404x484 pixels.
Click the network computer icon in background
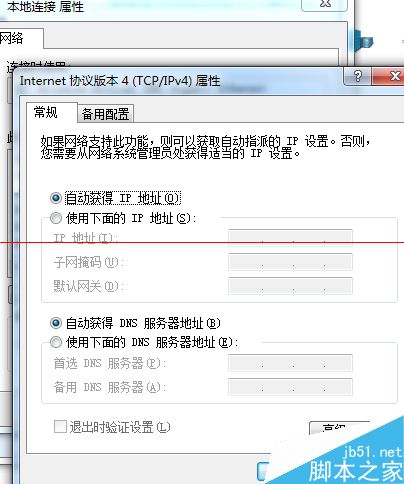tap(363, 42)
